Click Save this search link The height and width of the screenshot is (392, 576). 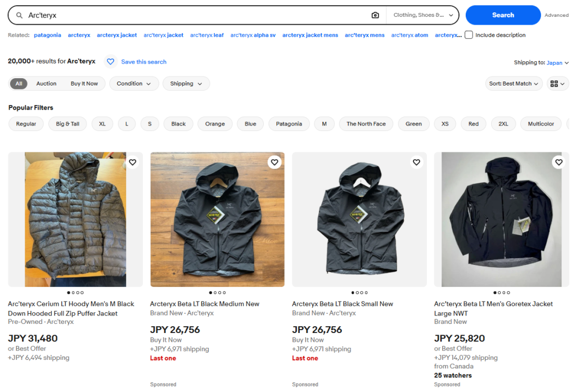click(143, 62)
